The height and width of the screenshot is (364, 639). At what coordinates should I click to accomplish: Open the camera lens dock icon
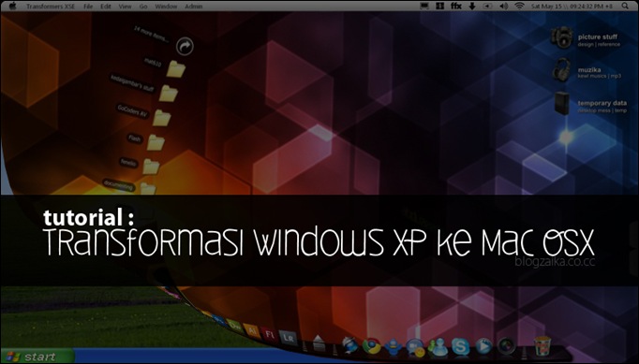tap(506, 346)
